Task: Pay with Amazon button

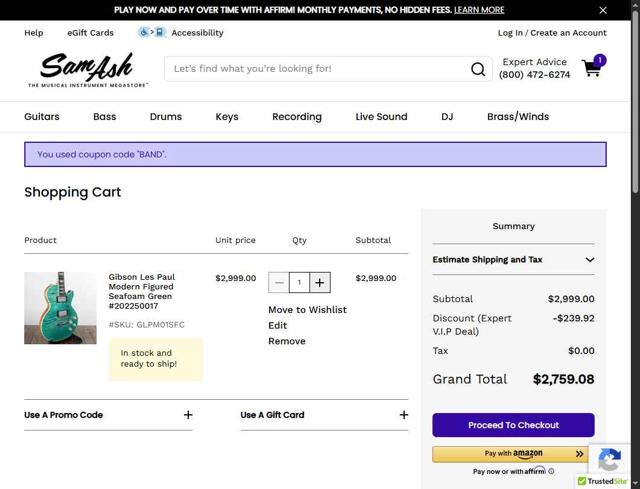Action: [x=510, y=454]
